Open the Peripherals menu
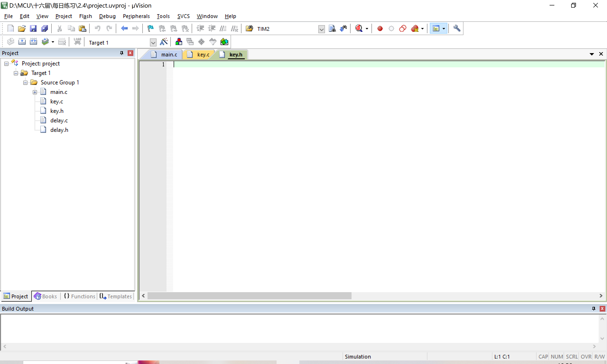This screenshot has height=364, width=607. click(x=136, y=16)
